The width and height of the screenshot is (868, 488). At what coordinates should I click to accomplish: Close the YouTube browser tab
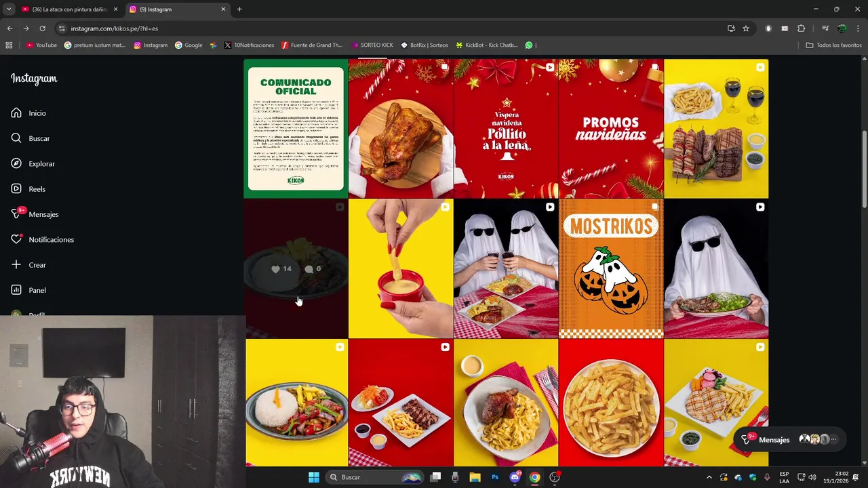[115, 9]
